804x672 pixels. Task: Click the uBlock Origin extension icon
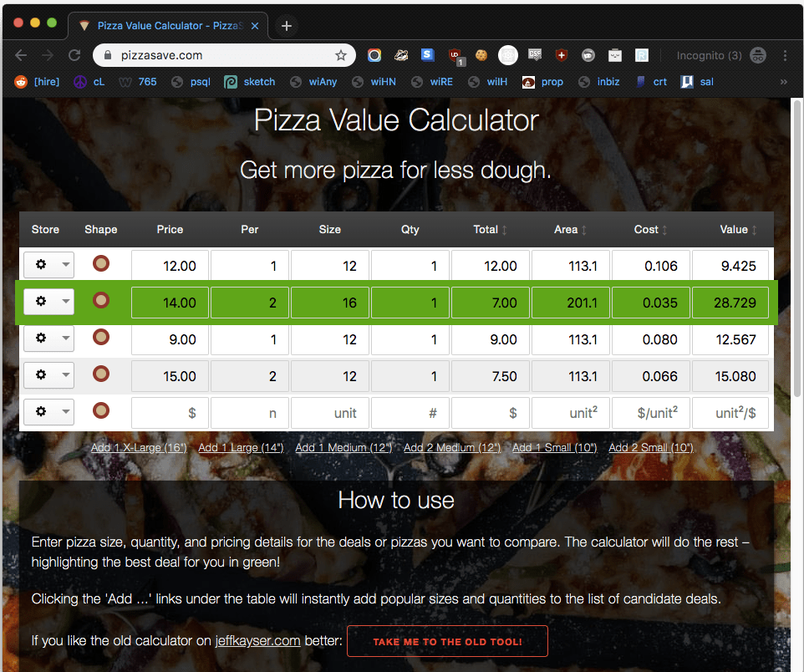pyautogui.click(x=455, y=57)
